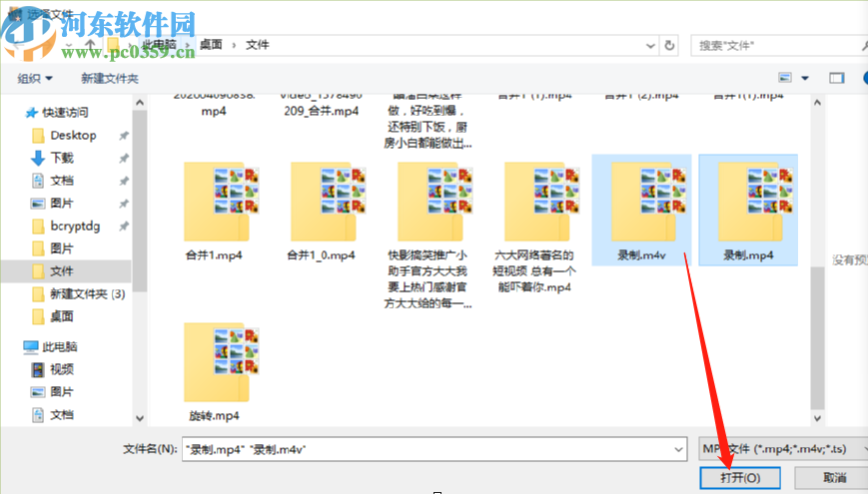Select the 录制.m4v file icon
The width and height of the screenshot is (868, 494).
click(649, 202)
